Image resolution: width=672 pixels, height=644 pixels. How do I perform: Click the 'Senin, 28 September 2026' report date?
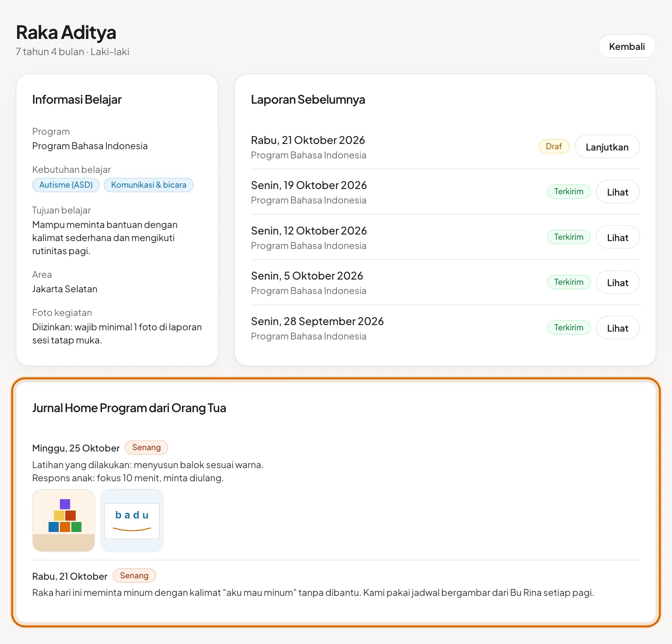click(317, 321)
